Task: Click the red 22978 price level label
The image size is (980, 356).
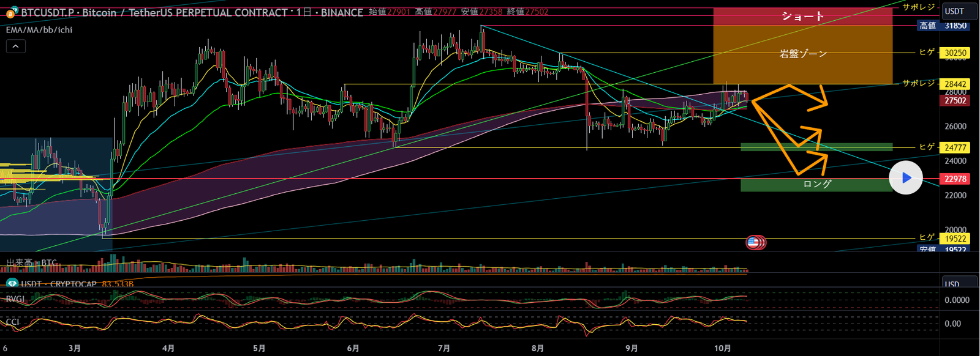Action: [x=955, y=179]
